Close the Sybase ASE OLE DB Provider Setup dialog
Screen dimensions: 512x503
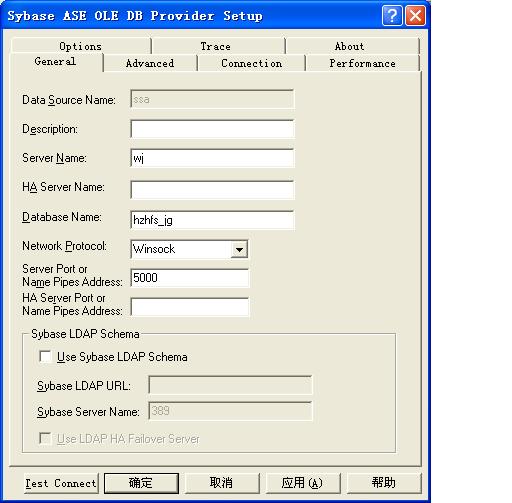[x=415, y=15]
